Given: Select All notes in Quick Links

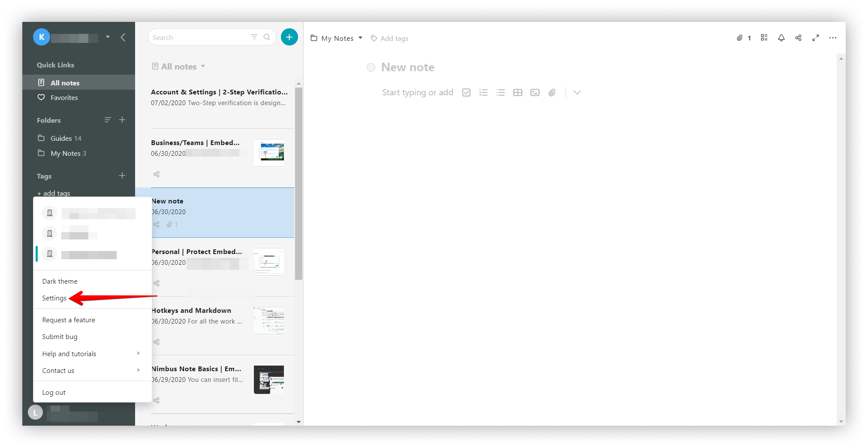Looking at the screenshot, I should pos(78,82).
